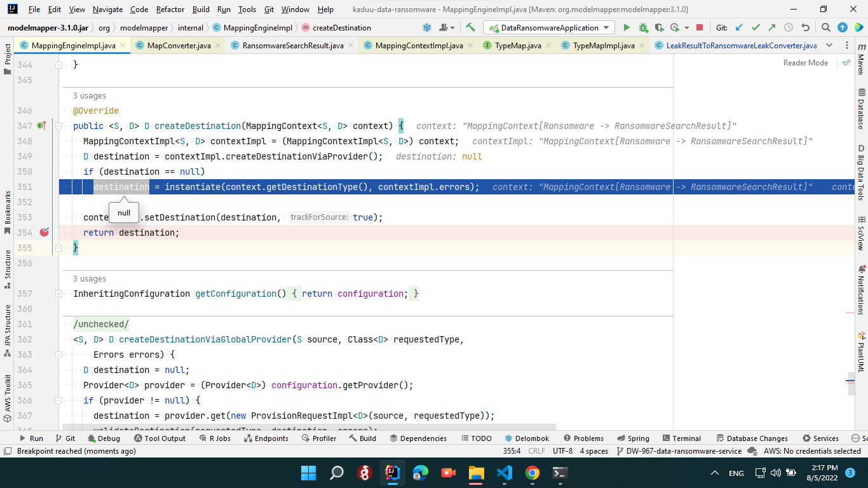Click the UTF-8 encoding widget in status bar
This screenshot has width=868, height=488.
pyautogui.click(x=562, y=451)
